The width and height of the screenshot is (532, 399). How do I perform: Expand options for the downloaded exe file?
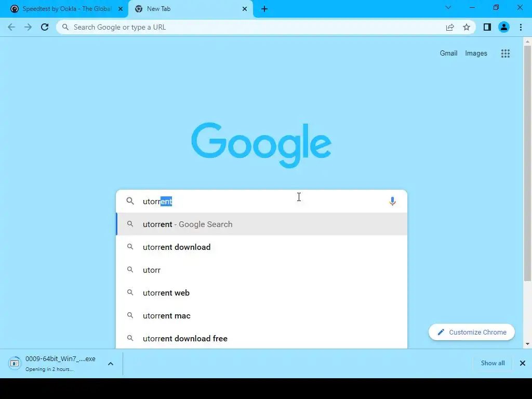(111, 364)
